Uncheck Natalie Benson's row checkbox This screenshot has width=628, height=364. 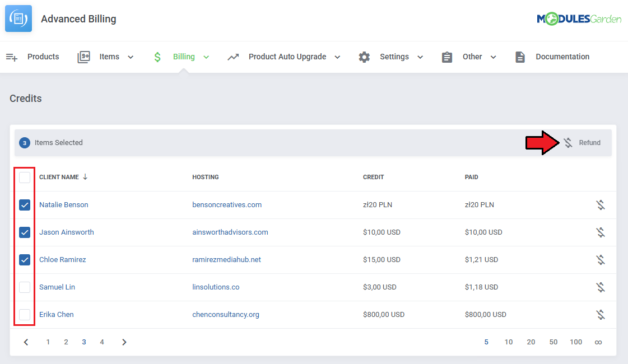(x=25, y=205)
